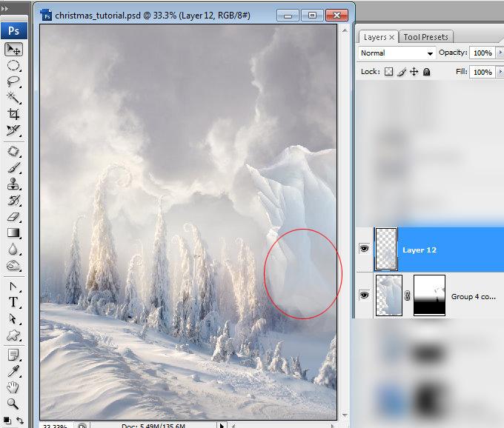Select the Elliptical Marquee tool
This screenshot has width=504, height=428.
13,65
